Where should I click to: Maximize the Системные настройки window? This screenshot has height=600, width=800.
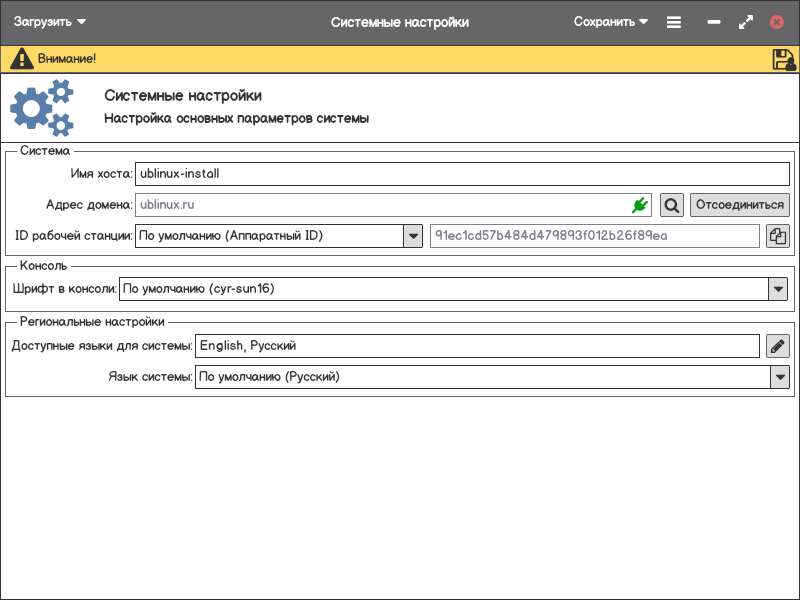tap(745, 22)
